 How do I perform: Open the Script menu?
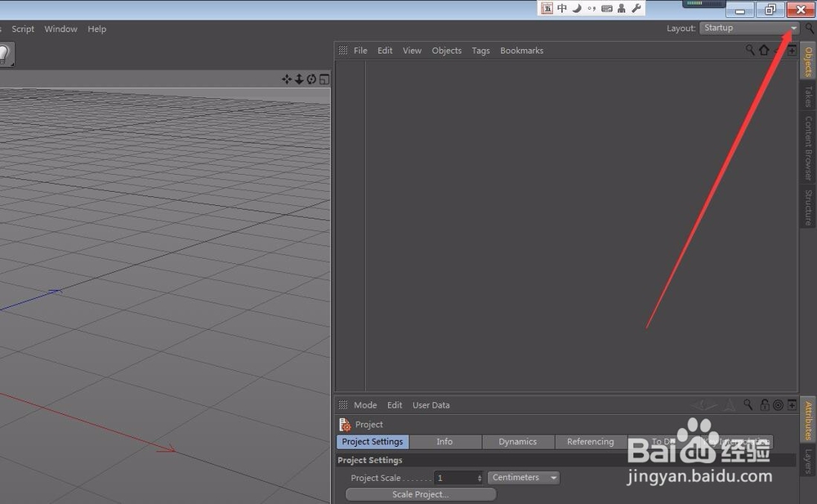point(23,29)
